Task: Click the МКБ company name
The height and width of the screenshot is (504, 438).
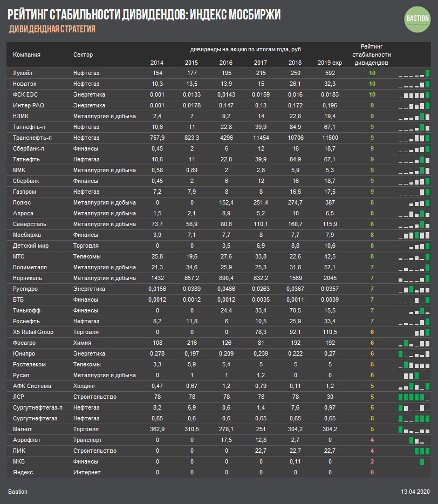Action: 19,462
